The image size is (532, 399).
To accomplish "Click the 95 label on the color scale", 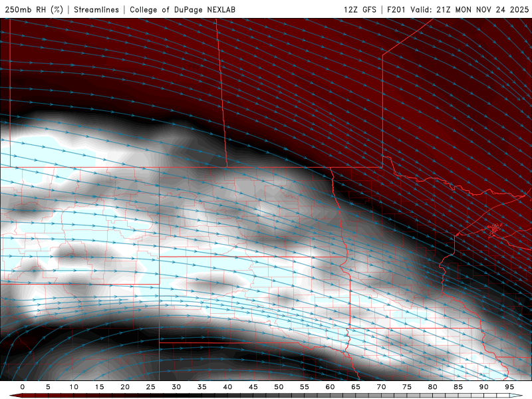I will 509,387.
